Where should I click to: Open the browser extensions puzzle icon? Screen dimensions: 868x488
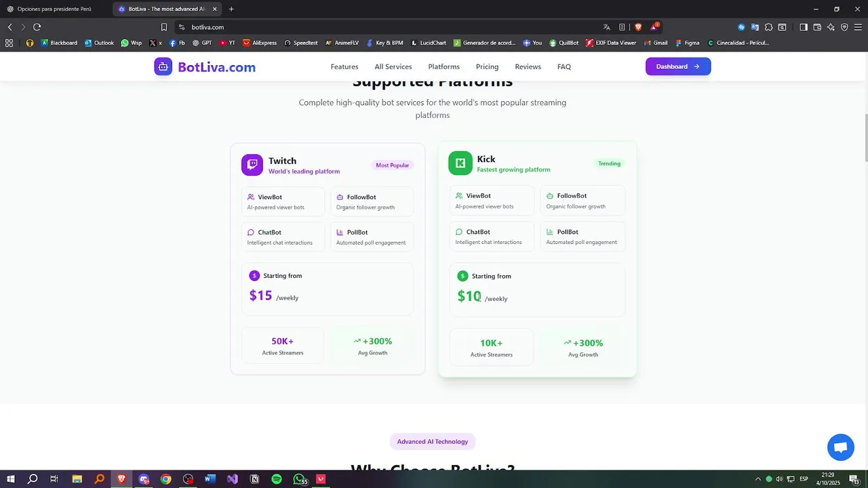(768, 27)
